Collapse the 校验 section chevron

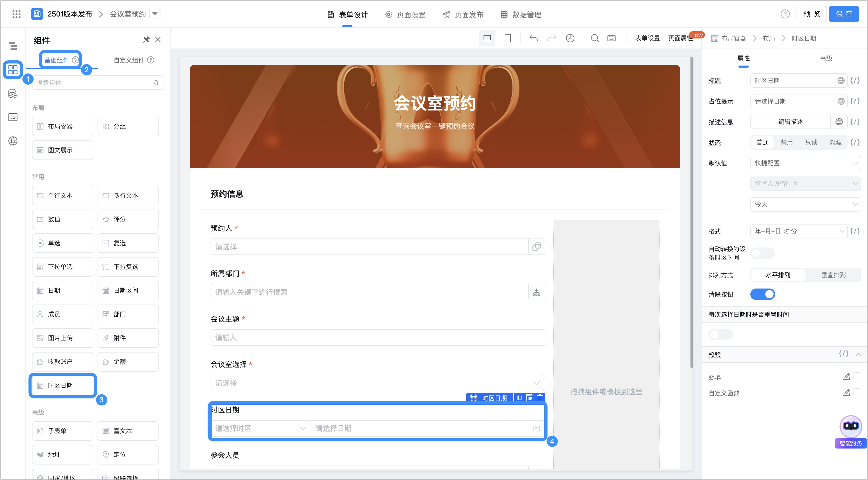pos(858,355)
